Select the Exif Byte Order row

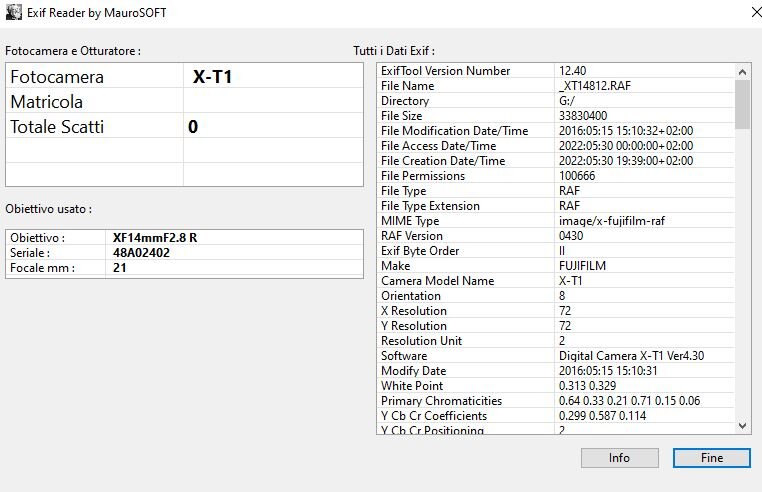pos(555,251)
